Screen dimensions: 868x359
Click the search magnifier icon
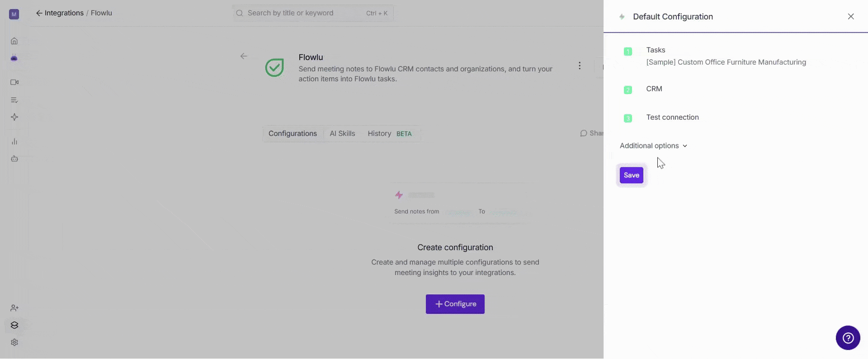[240, 13]
